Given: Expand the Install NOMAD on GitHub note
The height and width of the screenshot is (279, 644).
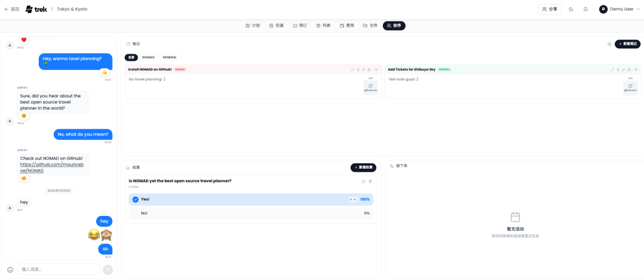Looking at the screenshot, I should (353, 69).
